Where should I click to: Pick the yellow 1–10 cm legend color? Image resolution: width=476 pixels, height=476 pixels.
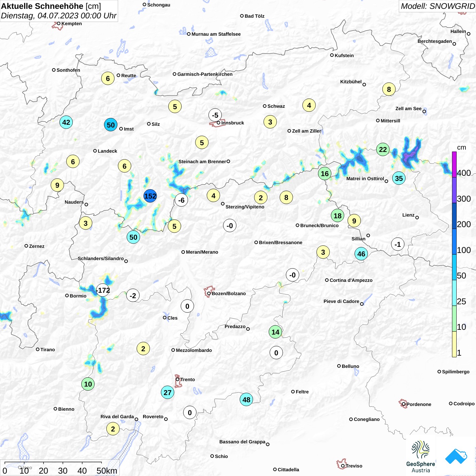(454, 344)
